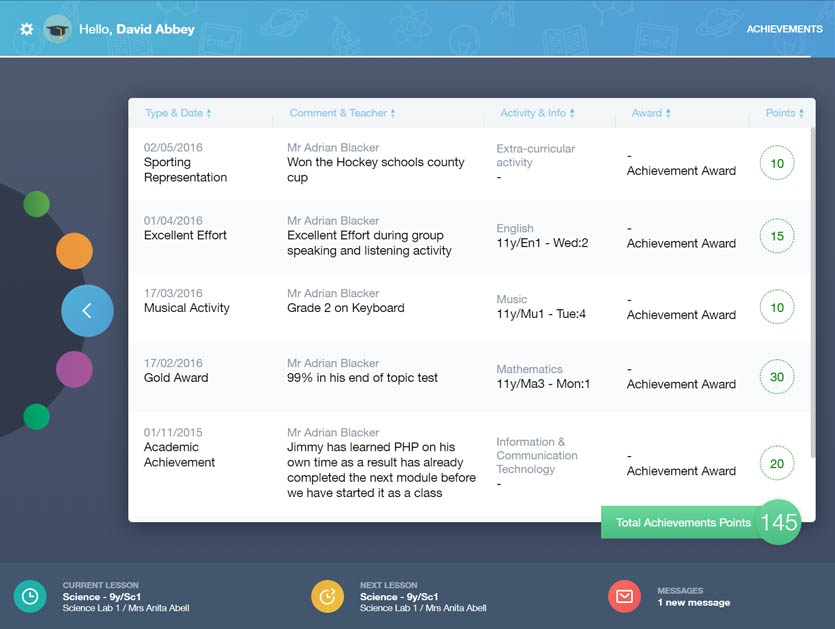Click Total Achievements Points banner
The height and width of the screenshot is (629, 835).
tap(683, 522)
